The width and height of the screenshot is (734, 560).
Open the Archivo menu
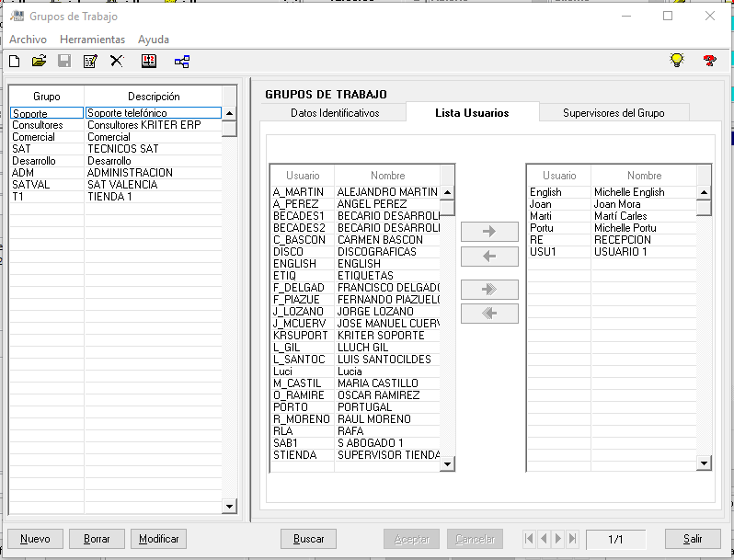(29, 40)
